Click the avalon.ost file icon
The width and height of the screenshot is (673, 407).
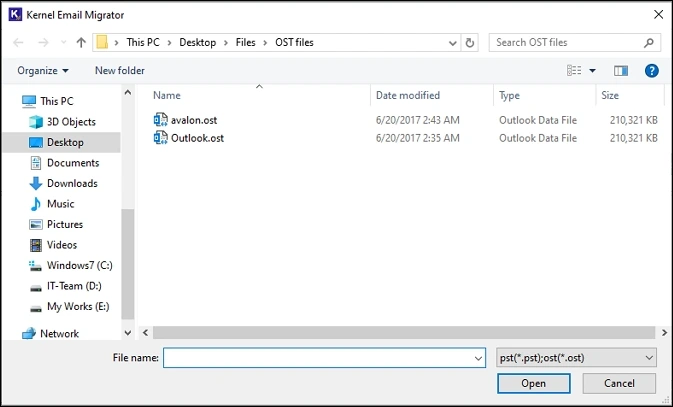click(161, 120)
